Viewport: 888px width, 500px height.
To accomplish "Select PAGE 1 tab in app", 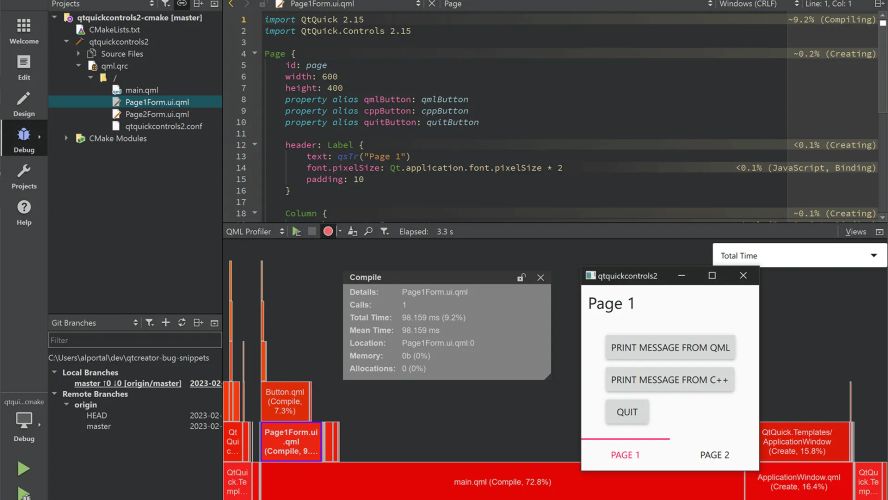I will [x=625, y=455].
